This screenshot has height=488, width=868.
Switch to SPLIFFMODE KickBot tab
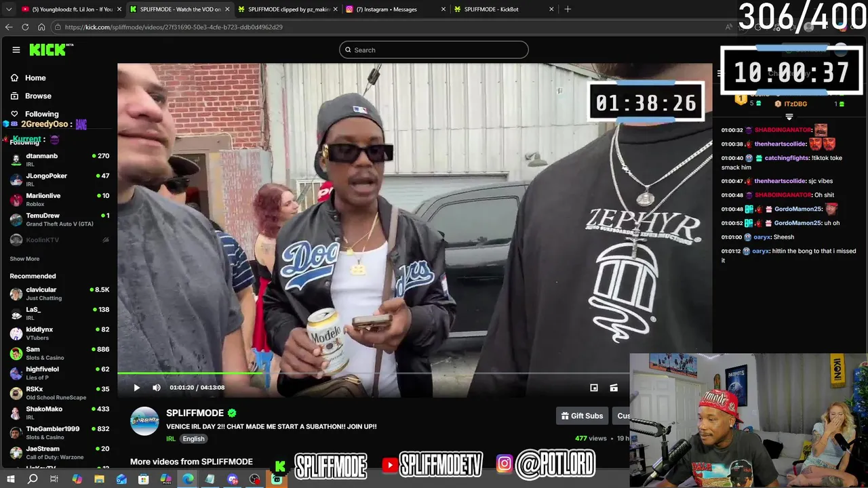click(x=503, y=9)
